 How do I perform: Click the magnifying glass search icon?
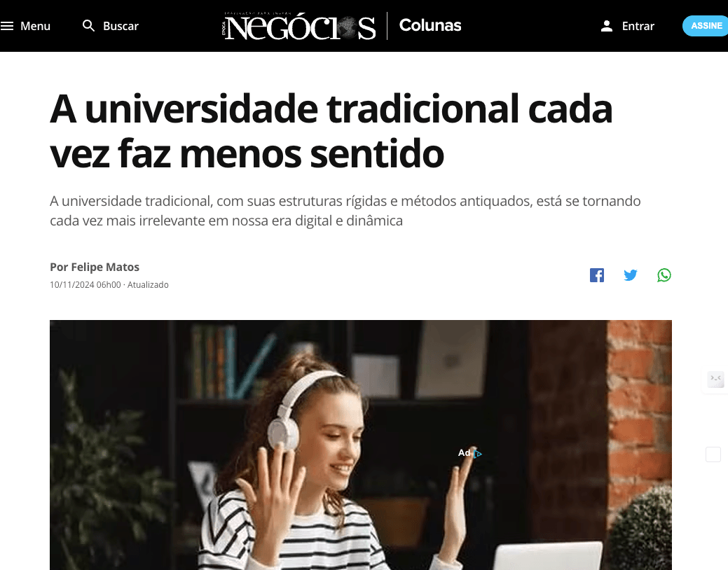coord(88,25)
